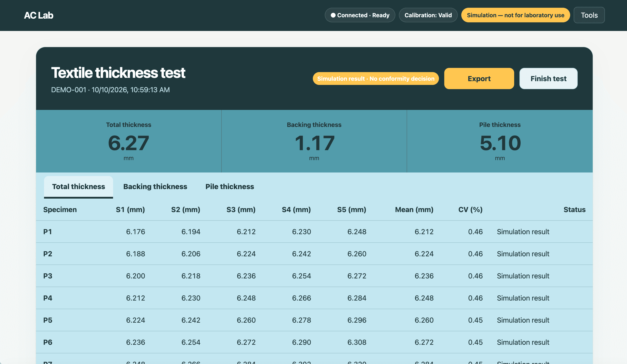Click P4's CV value 0.46
Image resolution: width=627 pixels, height=364 pixels.
(x=475, y=298)
